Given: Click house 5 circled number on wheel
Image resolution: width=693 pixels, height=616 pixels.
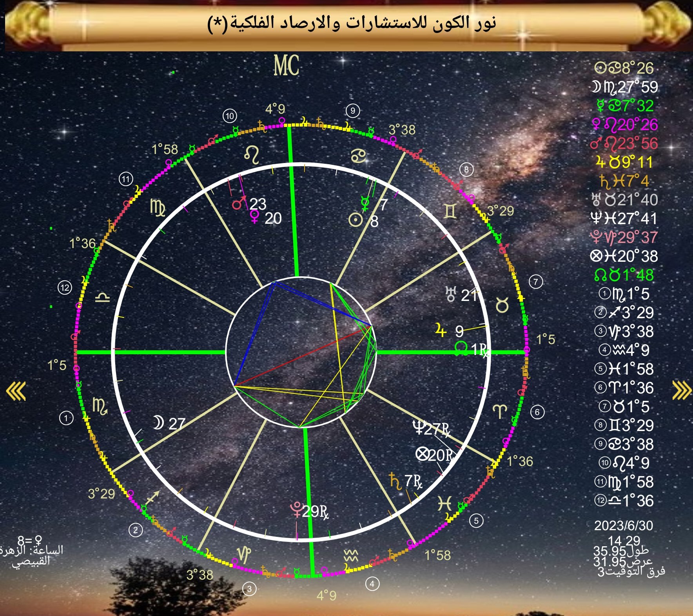Looking at the screenshot, I should (476, 521).
